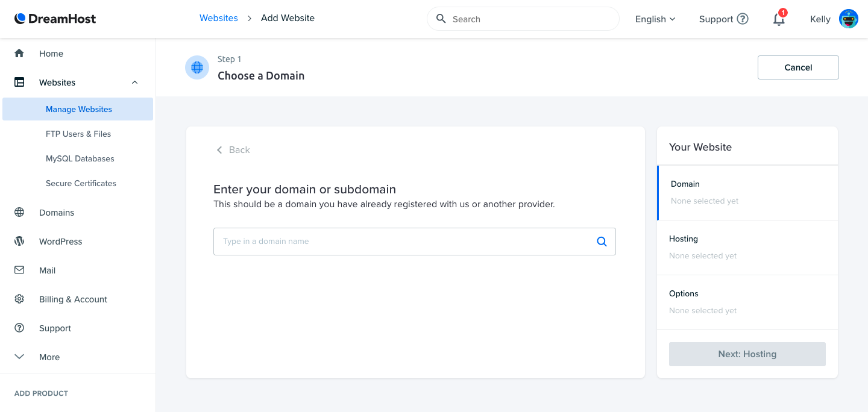The height and width of the screenshot is (412, 868).
Task: Collapse the Websites sidebar section chevron
Action: 134,83
